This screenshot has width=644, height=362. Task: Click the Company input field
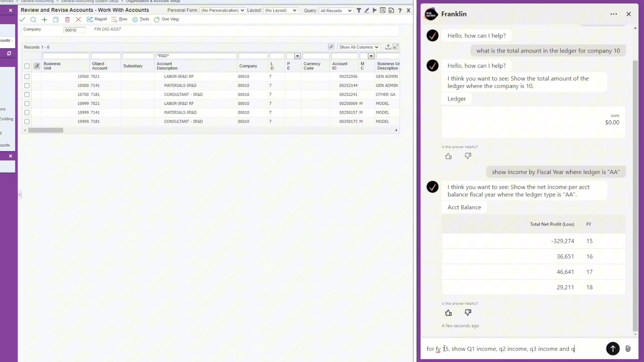(74, 30)
